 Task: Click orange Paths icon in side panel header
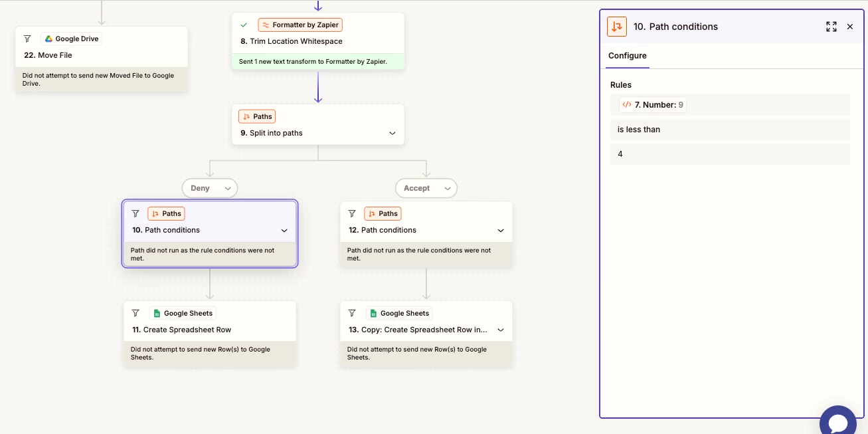pos(617,27)
